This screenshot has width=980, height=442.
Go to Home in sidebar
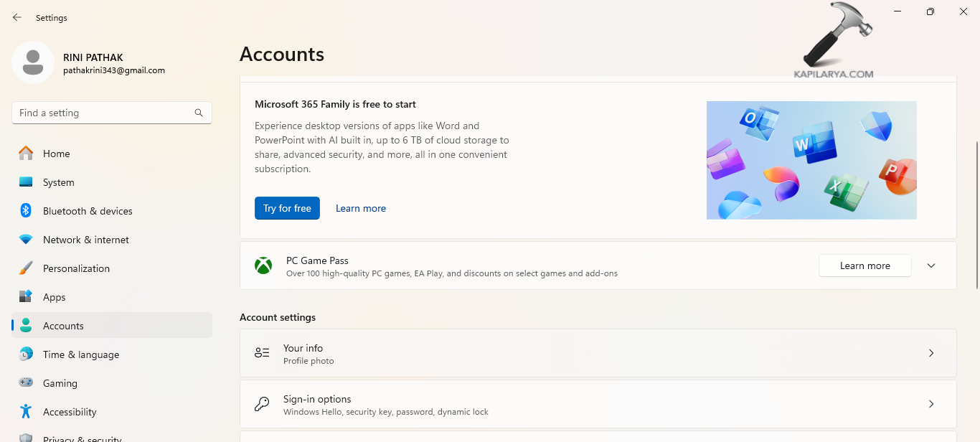coord(56,154)
